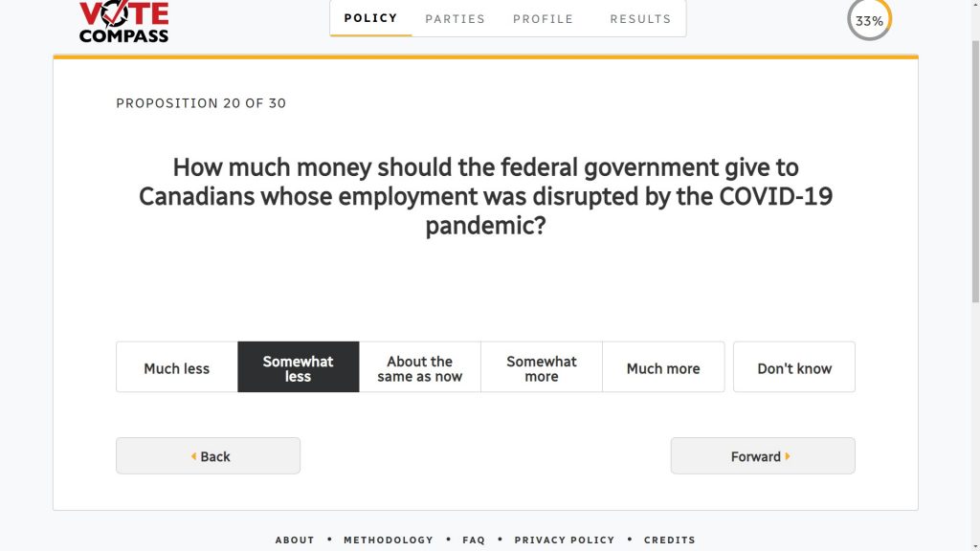This screenshot has width=980, height=551.
Task: Click the Vote Compass logo
Action: pos(123,22)
